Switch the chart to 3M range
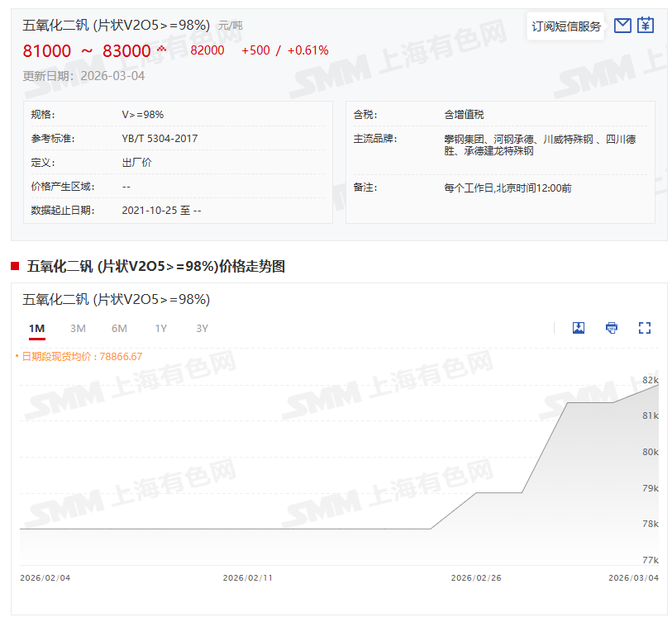The height and width of the screenshot is (622, 672). tap(78, 329)
